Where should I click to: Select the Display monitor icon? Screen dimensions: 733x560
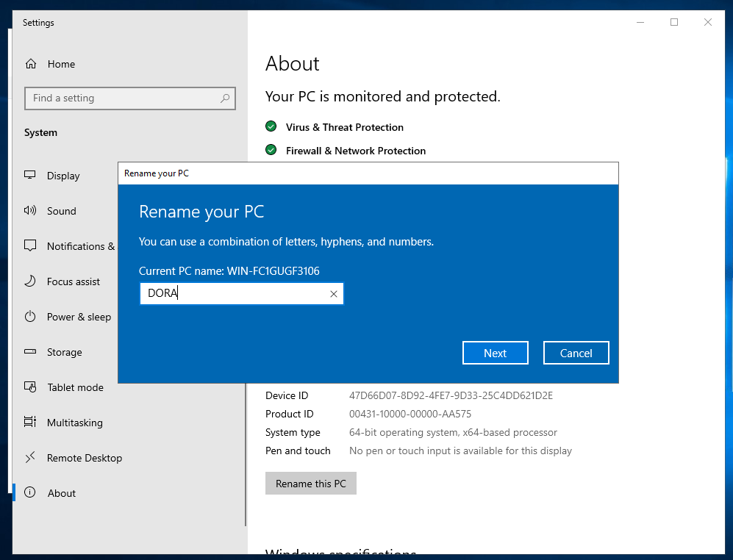click(x=30, y=176)
